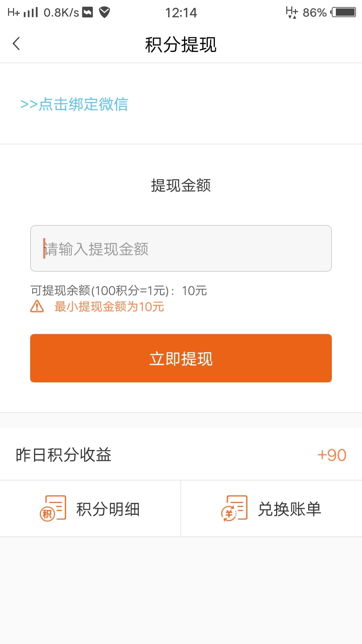Tap the shield icon in status bar
The image size is (362, 644).
pyautogui.click(x=105, y=12)
